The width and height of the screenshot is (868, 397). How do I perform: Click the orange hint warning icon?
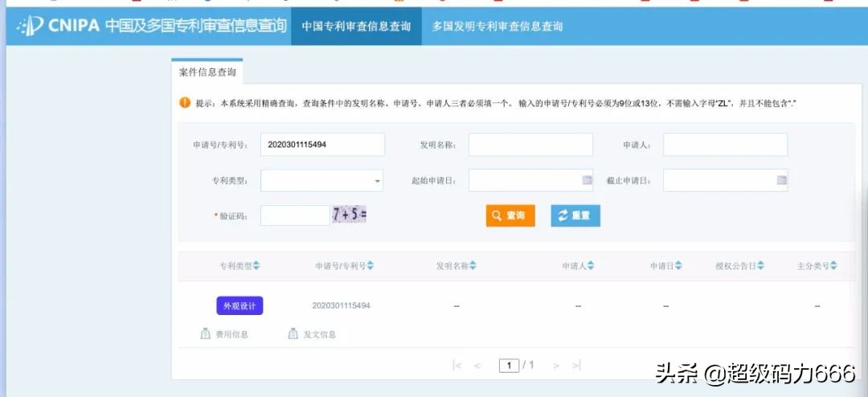(185, 102)
